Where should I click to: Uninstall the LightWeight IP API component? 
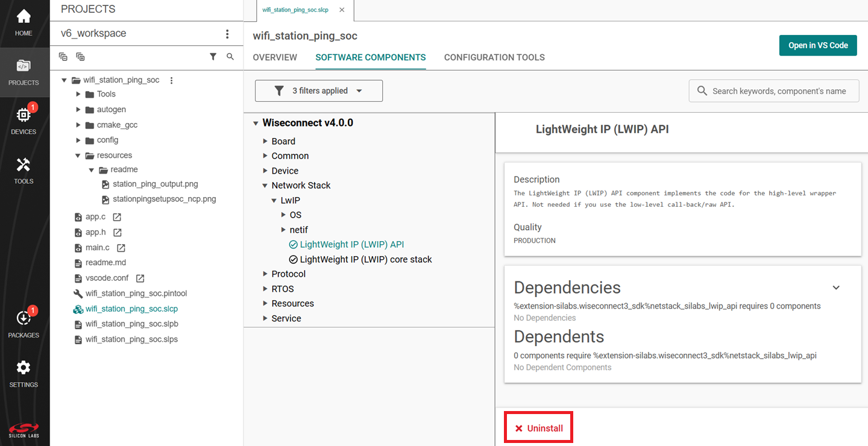click(x=538, y=427)
